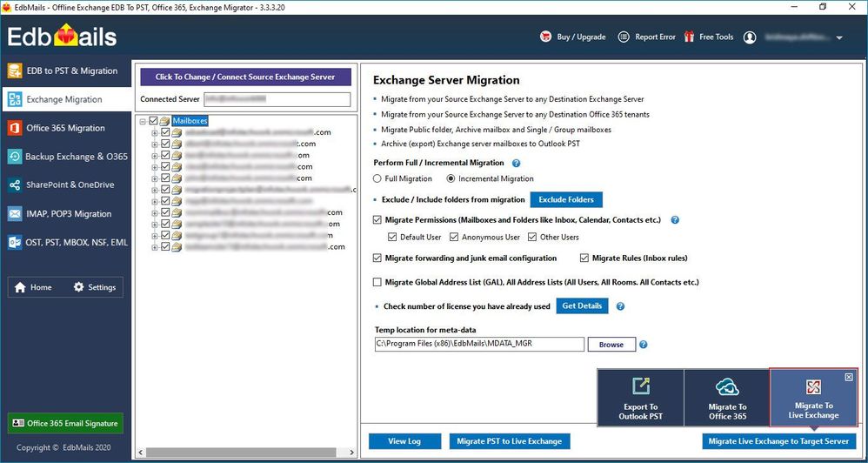
Task: Open the Buy / Upgrade cart icon
Action: coord(546,37)
